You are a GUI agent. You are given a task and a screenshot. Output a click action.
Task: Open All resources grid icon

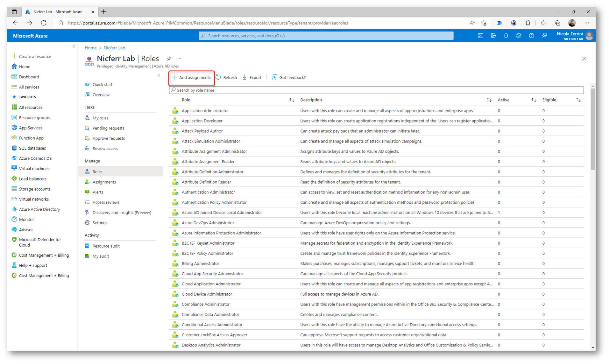pyautogui.click(x=14, y=107)
